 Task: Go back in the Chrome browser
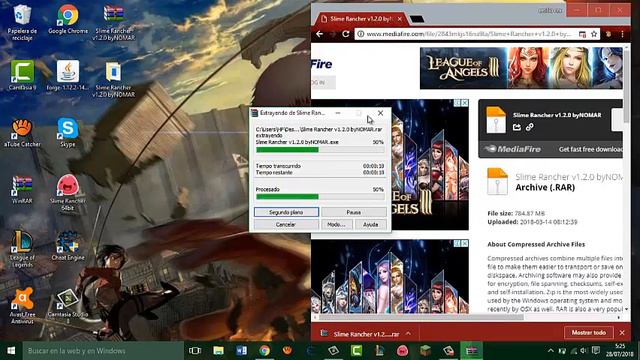click(x=320, y=34)
